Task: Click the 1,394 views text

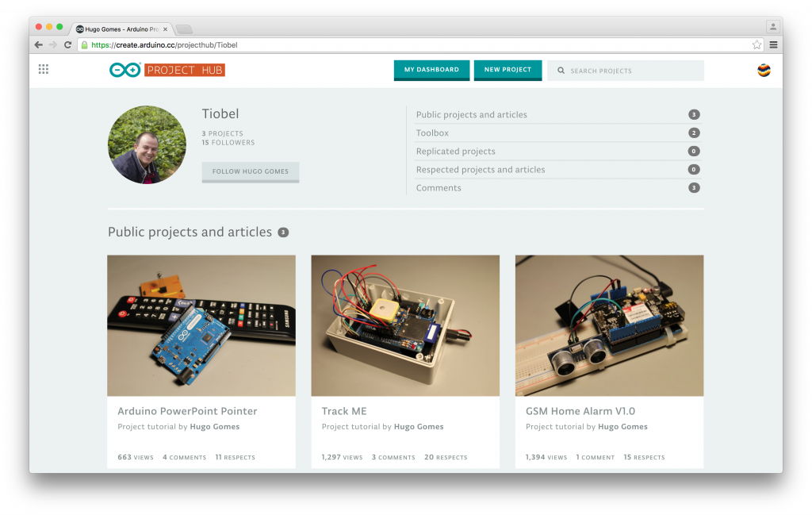Action: [x=546, y=458]
